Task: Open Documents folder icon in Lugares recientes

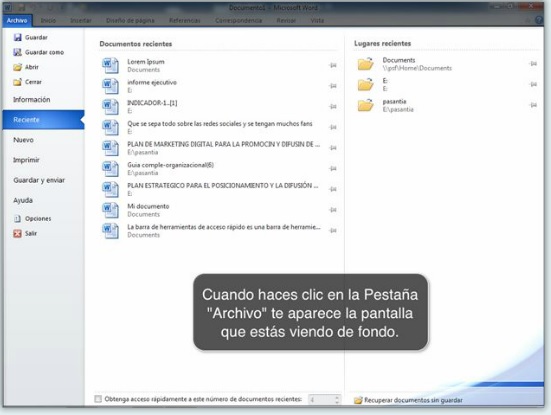Action: tap(365, 64)
